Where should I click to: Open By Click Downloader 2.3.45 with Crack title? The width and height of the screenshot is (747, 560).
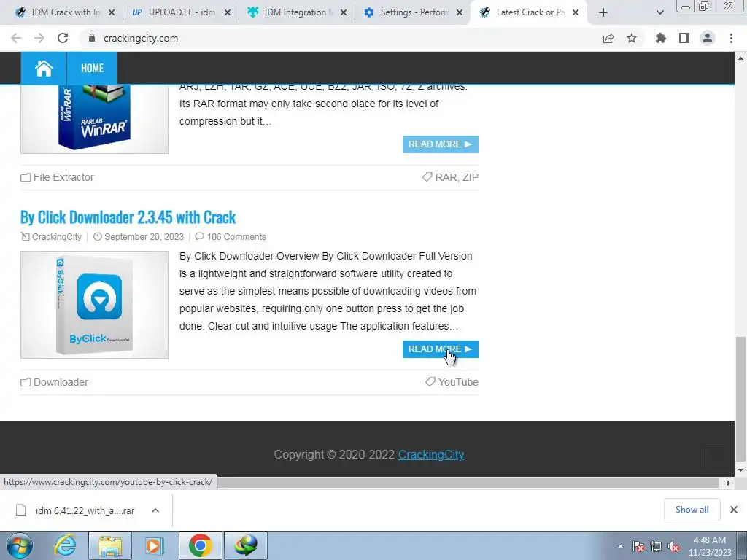click(x=128, y=217)
